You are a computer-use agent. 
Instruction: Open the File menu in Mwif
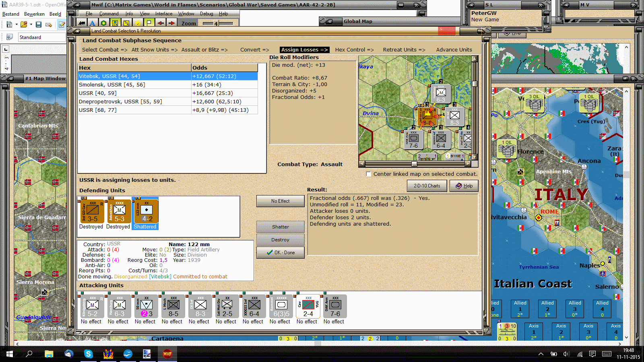coord(89,14)
